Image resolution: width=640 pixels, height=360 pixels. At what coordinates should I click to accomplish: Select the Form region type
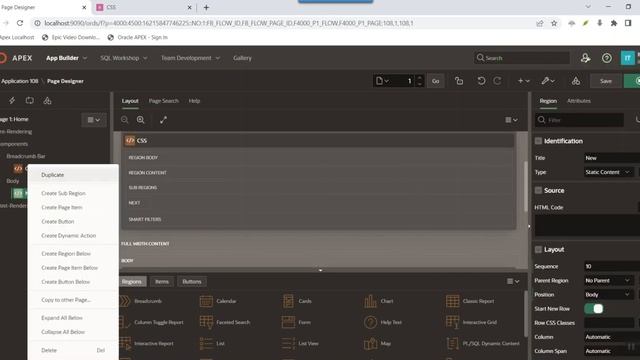296,322
